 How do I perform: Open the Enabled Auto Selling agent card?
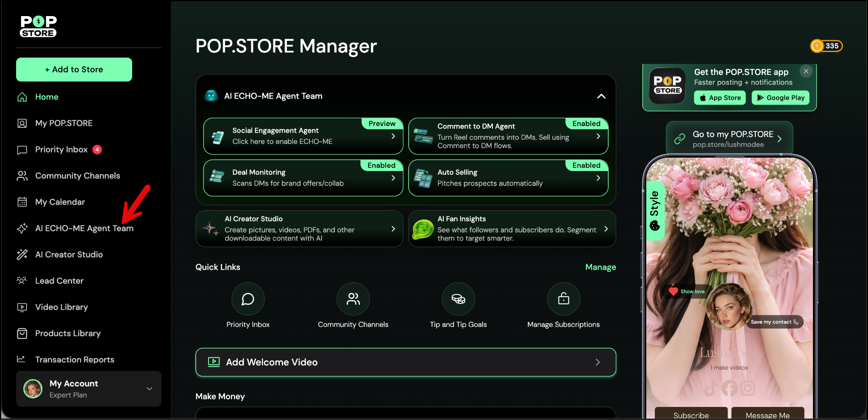coord(508,178)
